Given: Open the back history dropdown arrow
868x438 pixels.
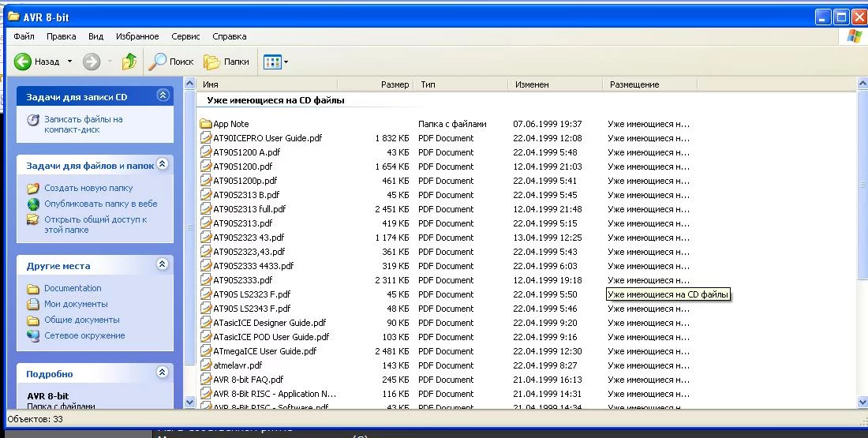Looking at the screenshot, I should pyautogui.click(x=69, y=62).
